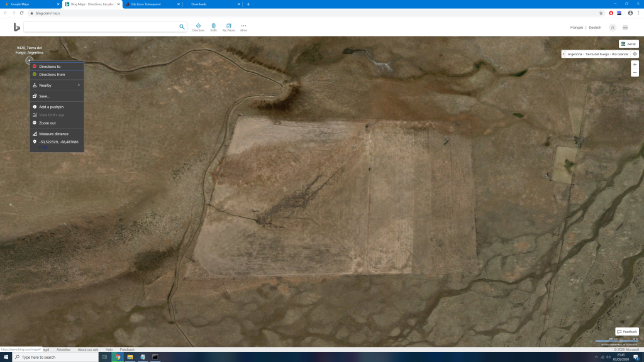Focus the Bing Maps search box
Screen dimensions: 644x362
[x=101, y=26]
